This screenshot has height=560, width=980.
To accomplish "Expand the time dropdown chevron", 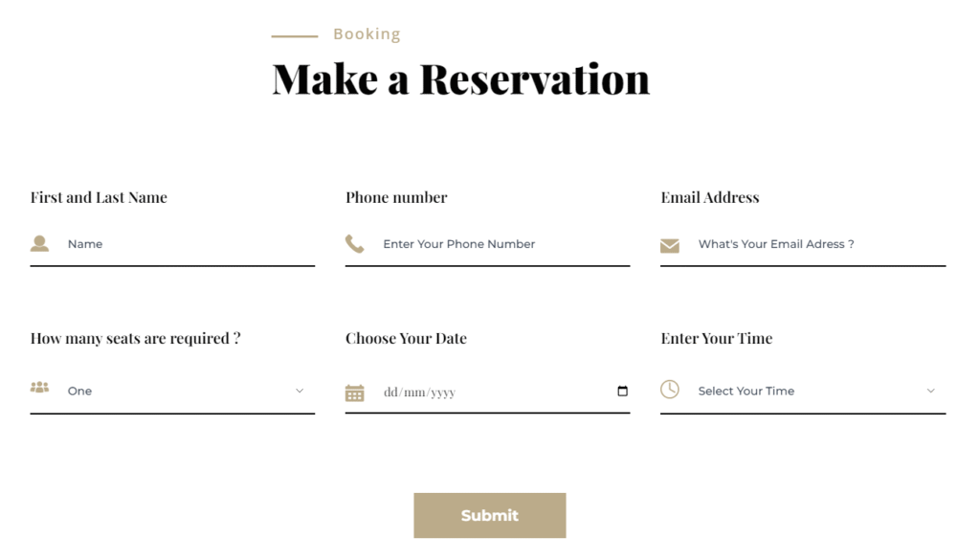I will pos(930,391).
